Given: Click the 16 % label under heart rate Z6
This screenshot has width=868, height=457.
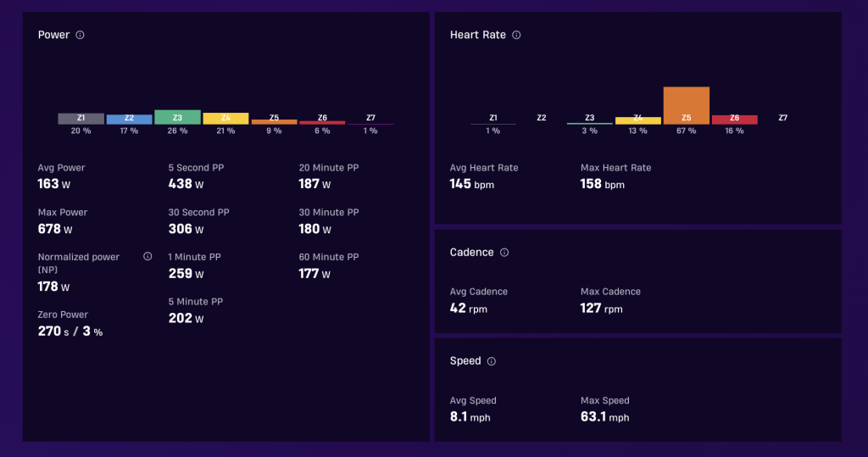Looking at the screenshot, I should tap(734, 131).
